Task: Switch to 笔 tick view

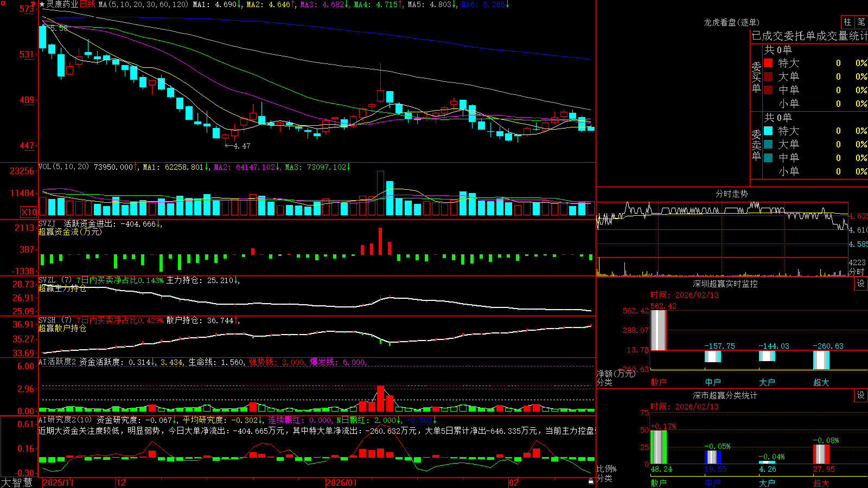Action: click(861, 22)
